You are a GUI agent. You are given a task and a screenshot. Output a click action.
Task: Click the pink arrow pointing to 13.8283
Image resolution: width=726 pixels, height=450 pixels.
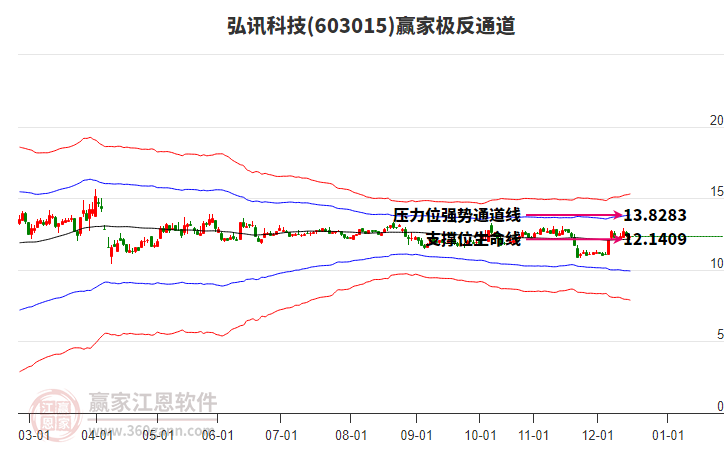coord(574,215)
